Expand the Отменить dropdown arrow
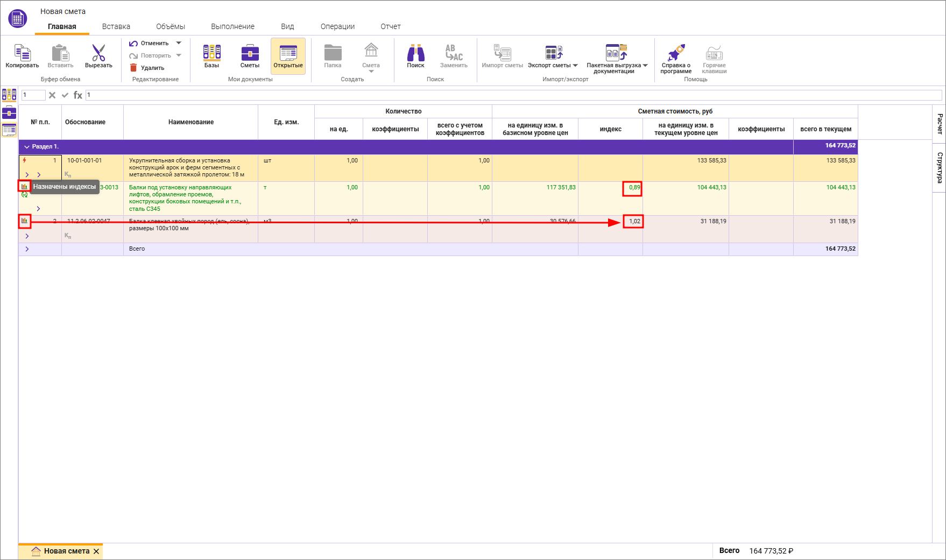Viewport: 946px width, 560px height. 179,43
